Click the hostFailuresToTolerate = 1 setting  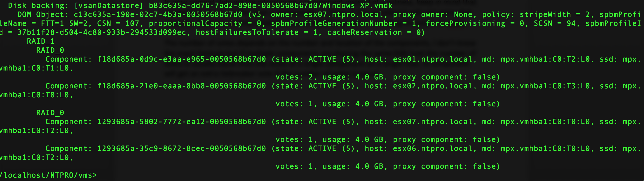[x=257, y=32]
